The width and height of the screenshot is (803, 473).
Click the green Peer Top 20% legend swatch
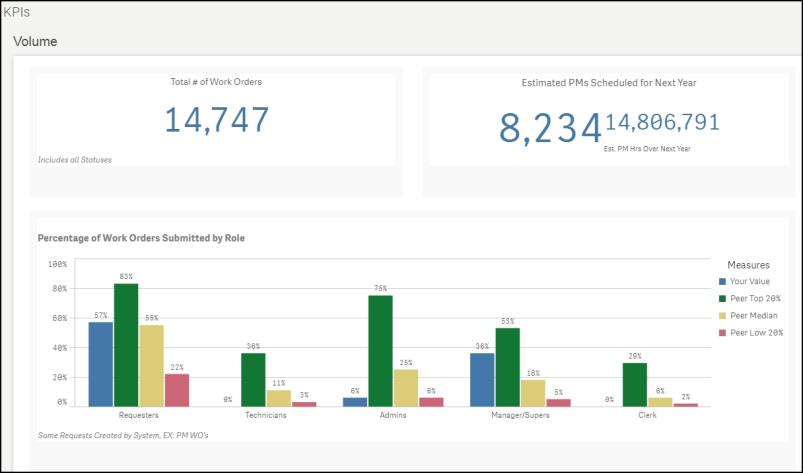click(723, 299)
